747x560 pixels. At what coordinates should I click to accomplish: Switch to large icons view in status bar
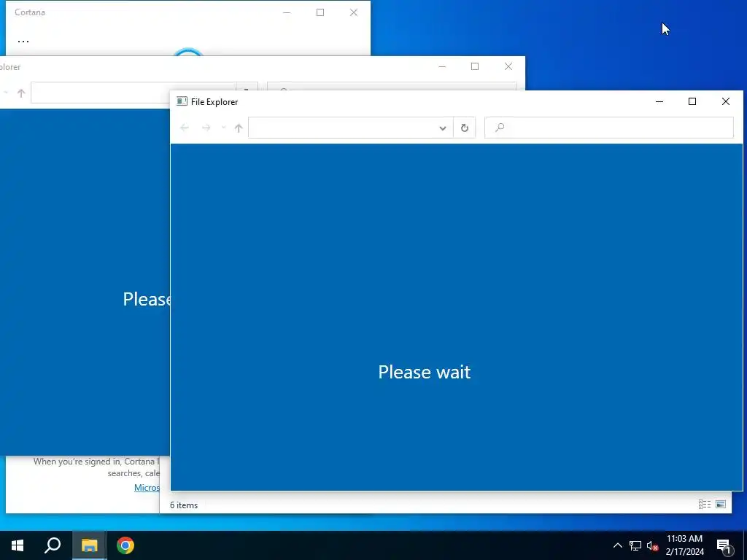(x=721, y=505)
